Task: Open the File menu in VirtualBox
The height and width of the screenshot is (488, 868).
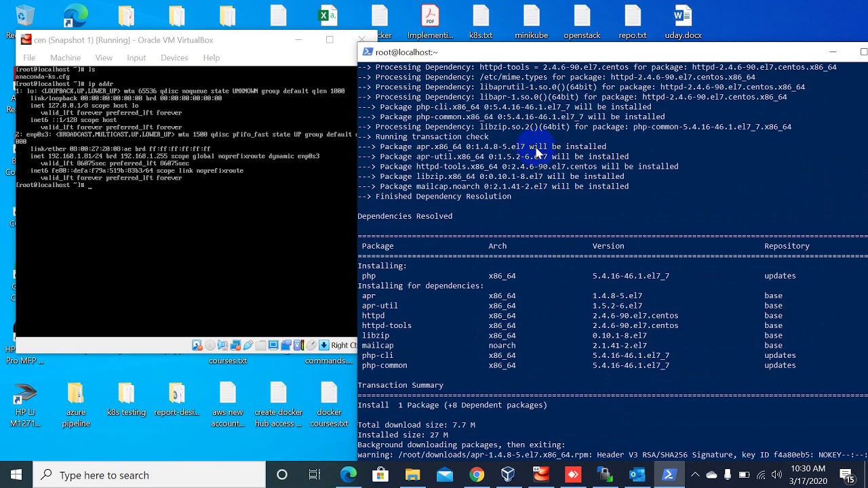Action: [x=29, y=58]
